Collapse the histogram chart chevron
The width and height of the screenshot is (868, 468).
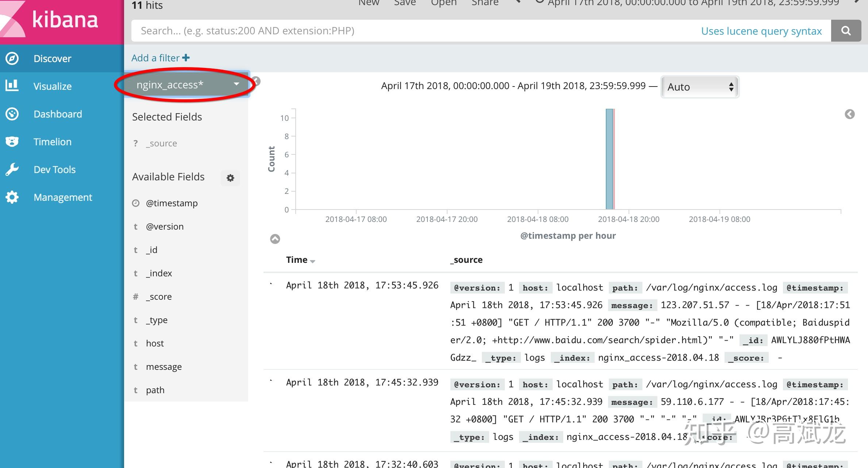(275, 239)
